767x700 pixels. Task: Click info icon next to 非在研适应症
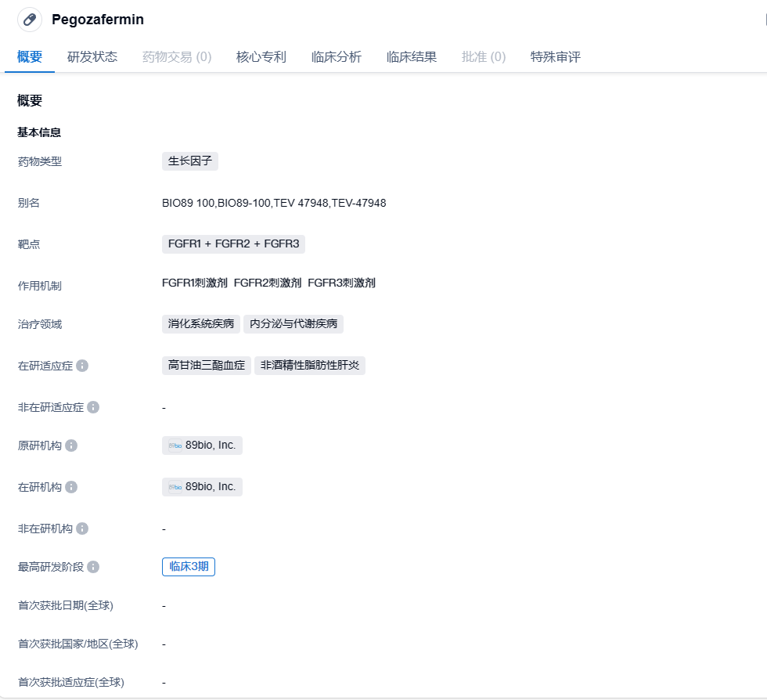tap(93, 407)
